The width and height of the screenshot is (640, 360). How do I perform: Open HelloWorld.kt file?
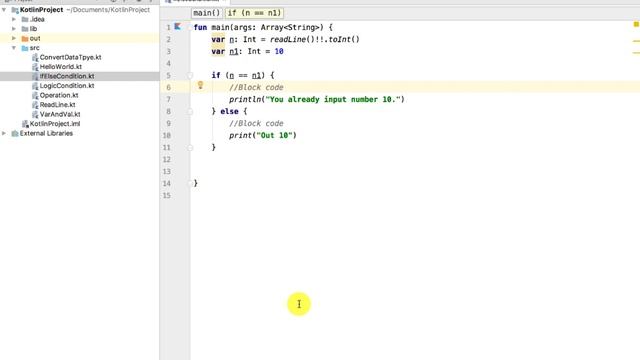[60, 67]
